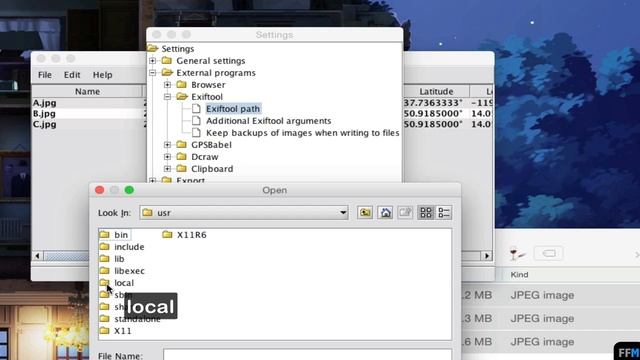Click the General settings folder icon

point(167,61)
